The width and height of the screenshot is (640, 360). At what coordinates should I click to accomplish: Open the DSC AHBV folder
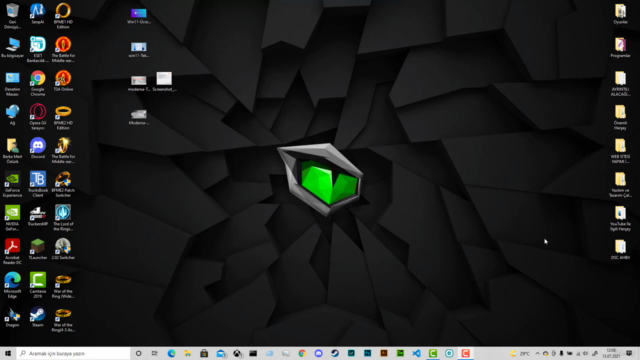tap(620, 249)
